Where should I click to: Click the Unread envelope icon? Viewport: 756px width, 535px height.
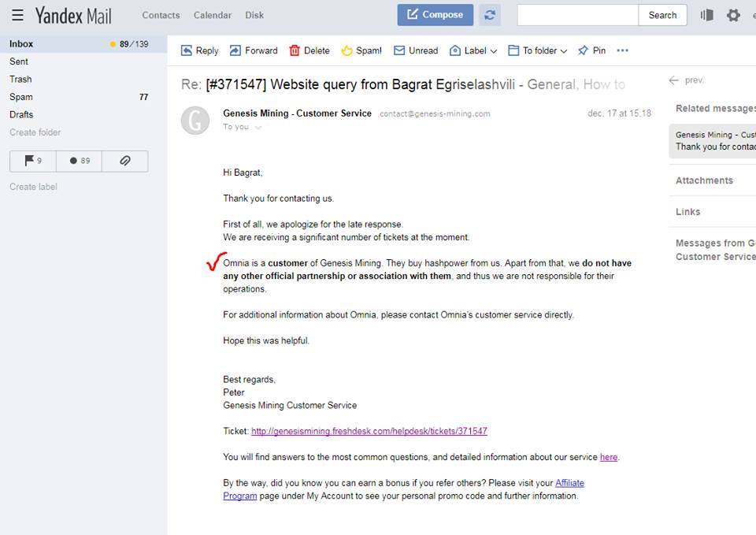(x=399, y=50)
